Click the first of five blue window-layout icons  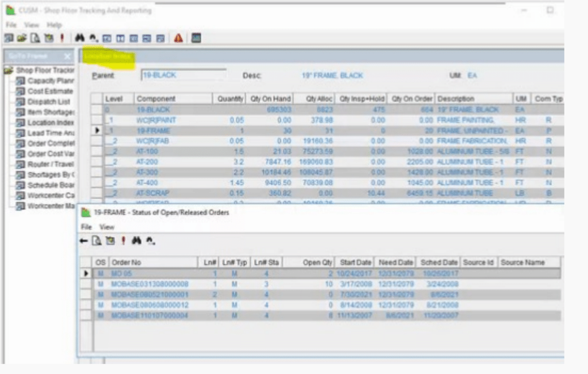107,38
